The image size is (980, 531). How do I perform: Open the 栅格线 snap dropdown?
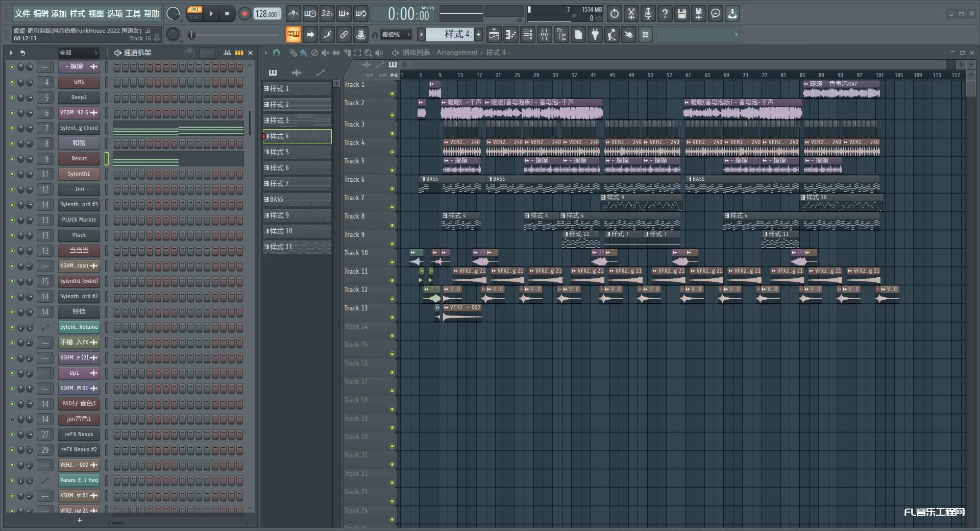pos(396,35)
